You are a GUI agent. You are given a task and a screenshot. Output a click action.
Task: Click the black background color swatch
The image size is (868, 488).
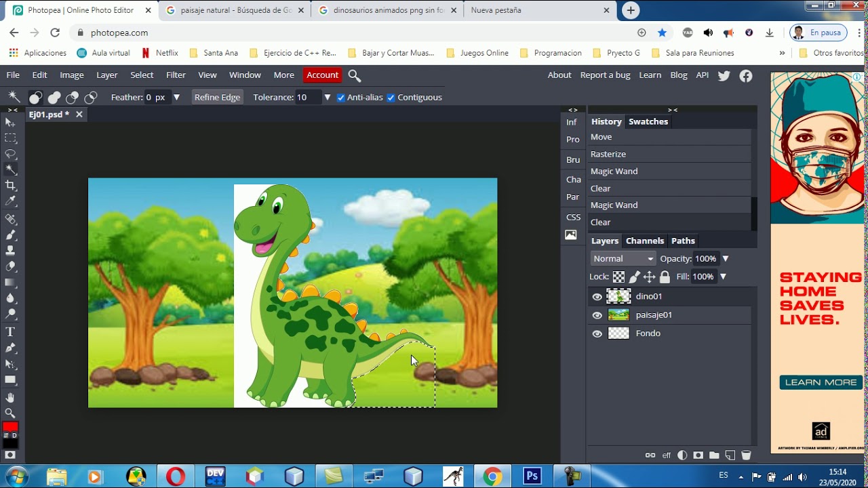(x=10, y=443)
